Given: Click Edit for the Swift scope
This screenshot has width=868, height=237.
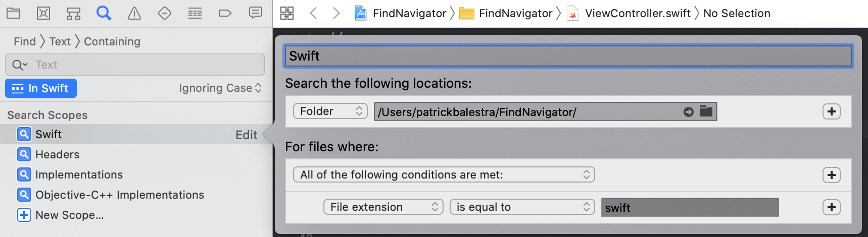Looking at the screenshot, I should point(247,135).
